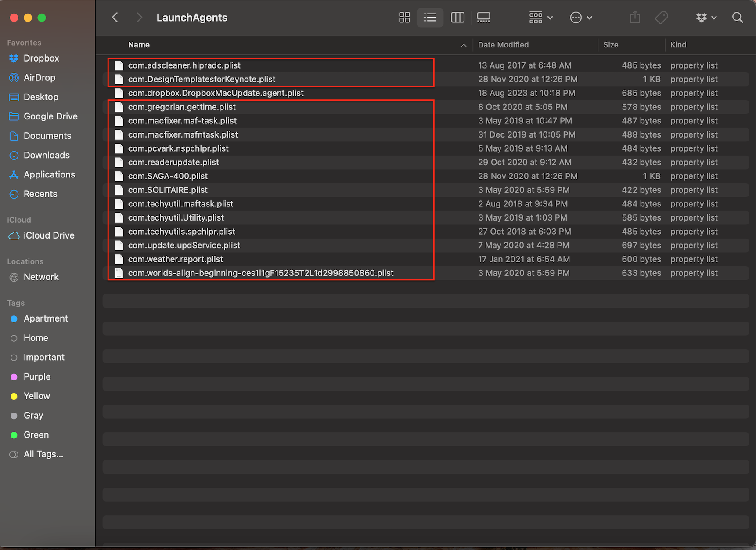This screenshot has height=550, width=756.
Task: Filter by the Home tag
Action: [x=36, y=338]
